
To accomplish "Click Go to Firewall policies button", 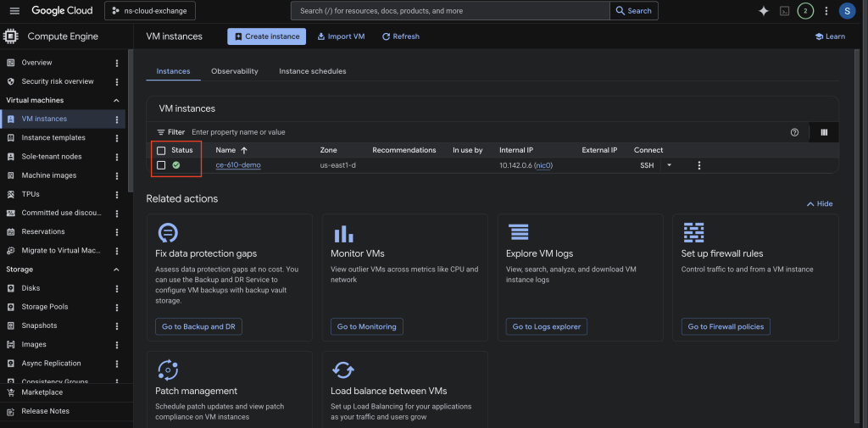I will (726, 326).
